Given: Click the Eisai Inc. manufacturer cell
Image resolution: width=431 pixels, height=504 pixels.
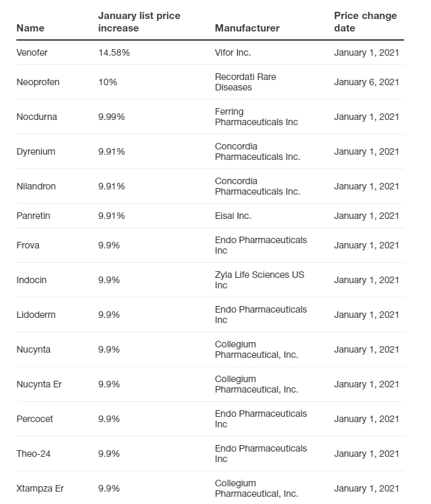Looking at the screenshot, I should [233, 216].
